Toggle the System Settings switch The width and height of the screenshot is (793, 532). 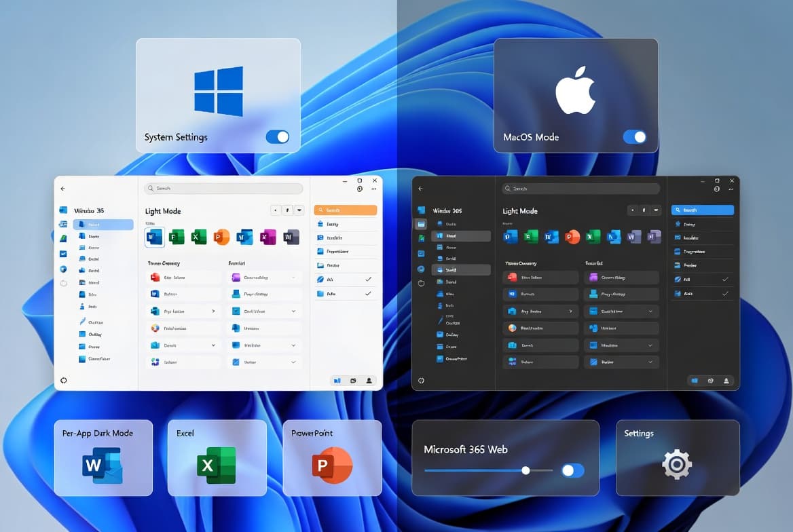(278, 137)
